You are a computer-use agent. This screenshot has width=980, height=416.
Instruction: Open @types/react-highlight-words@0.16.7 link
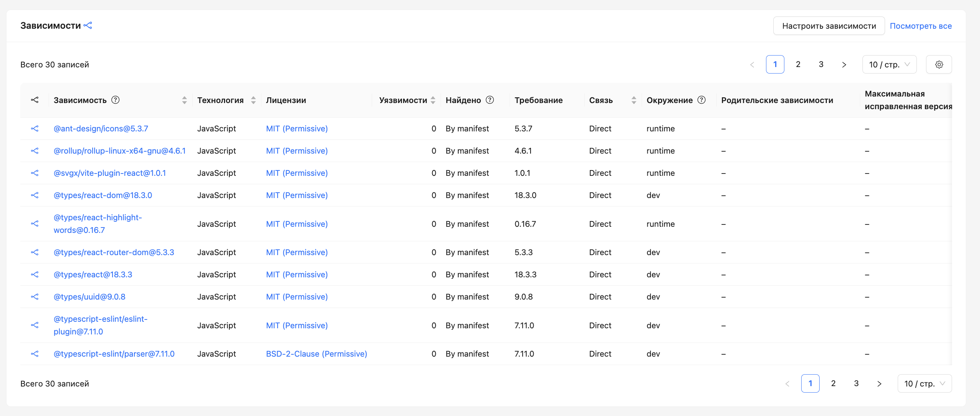[98, 224]
